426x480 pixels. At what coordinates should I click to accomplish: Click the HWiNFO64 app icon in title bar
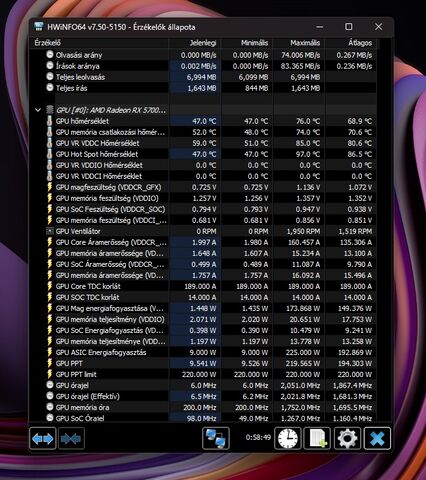pyautogui.click(x=39, y=27)
